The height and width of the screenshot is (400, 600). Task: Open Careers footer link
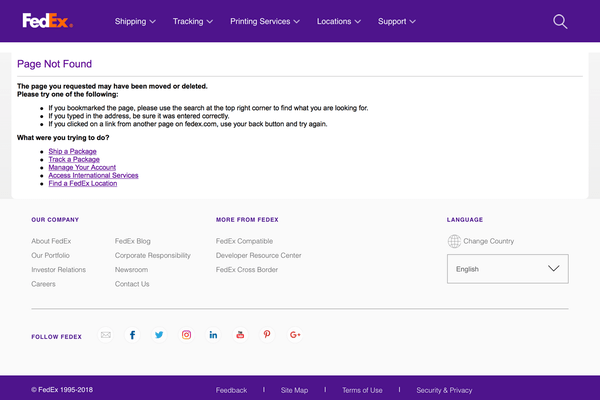(43, 284)
